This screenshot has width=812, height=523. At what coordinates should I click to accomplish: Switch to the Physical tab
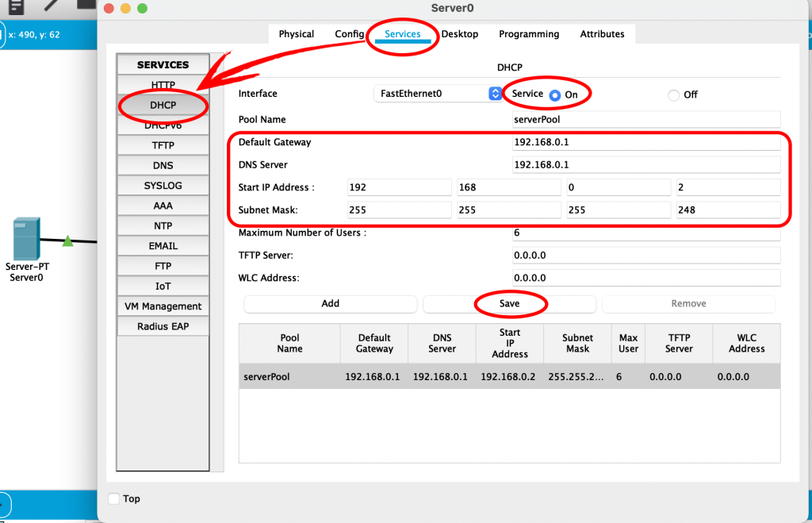click(x=297, y=34)
